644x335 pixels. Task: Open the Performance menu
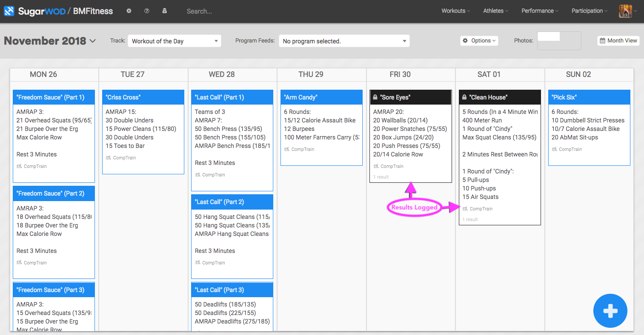point(539,11)
